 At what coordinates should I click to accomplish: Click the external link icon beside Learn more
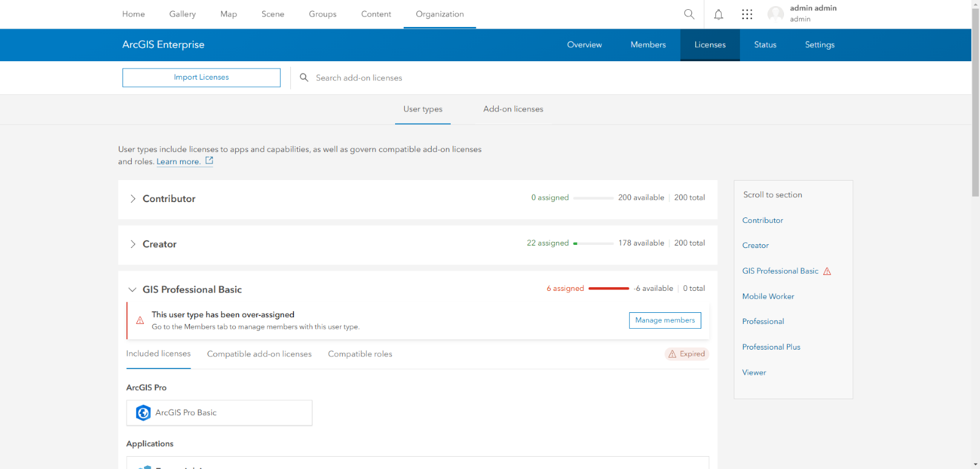[x=209, y=160]
